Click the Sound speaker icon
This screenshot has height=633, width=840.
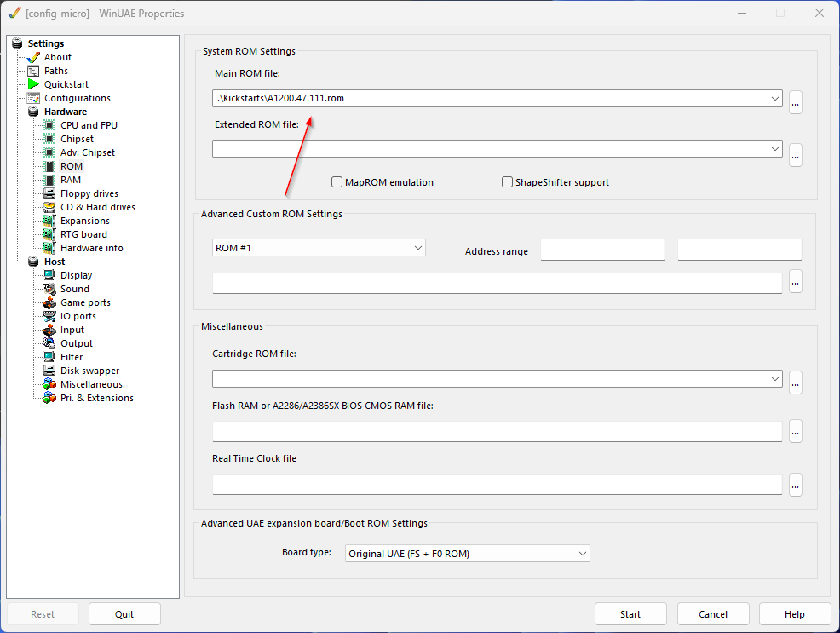[49, 289]
